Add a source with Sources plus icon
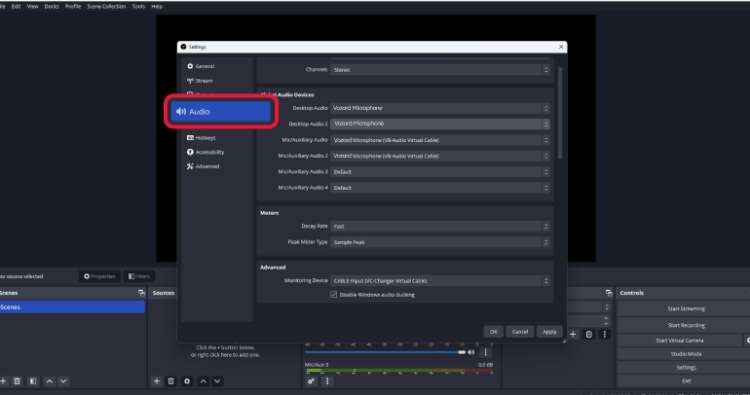Image resolution: width=750 pixels, height=395 pixels. tap(156, 381)
